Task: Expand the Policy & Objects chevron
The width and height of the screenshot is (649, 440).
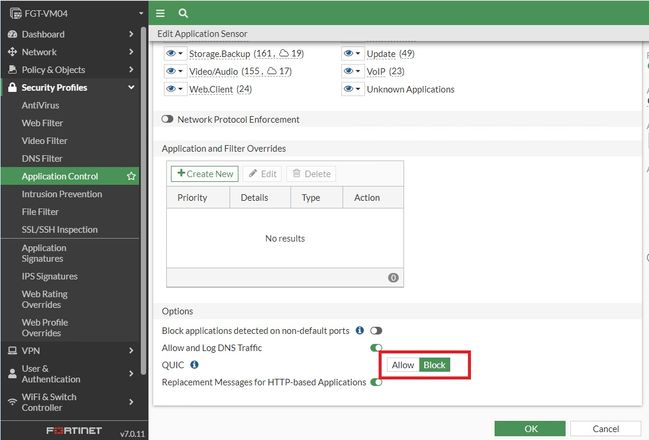Action: (131, 70)
